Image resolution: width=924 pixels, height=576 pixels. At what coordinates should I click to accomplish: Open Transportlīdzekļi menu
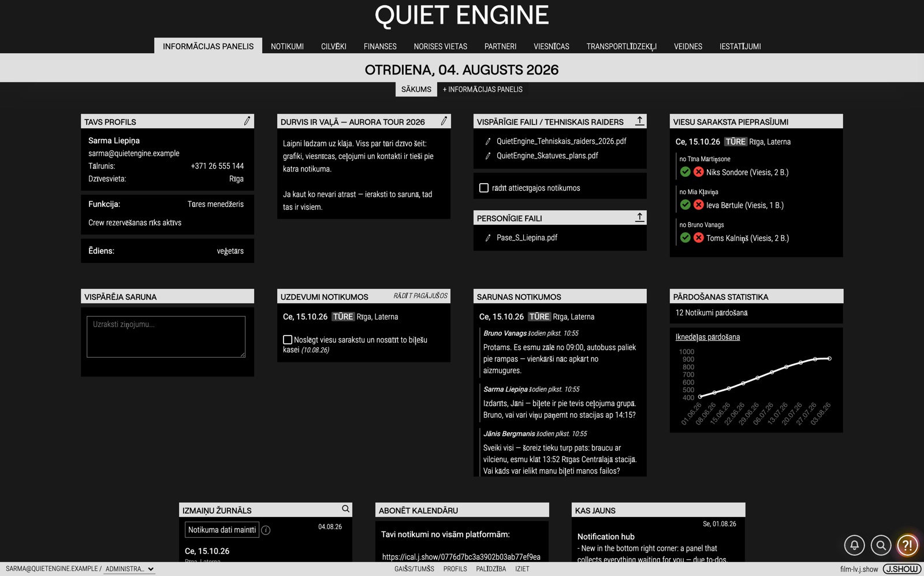click(x=621, y=46)
